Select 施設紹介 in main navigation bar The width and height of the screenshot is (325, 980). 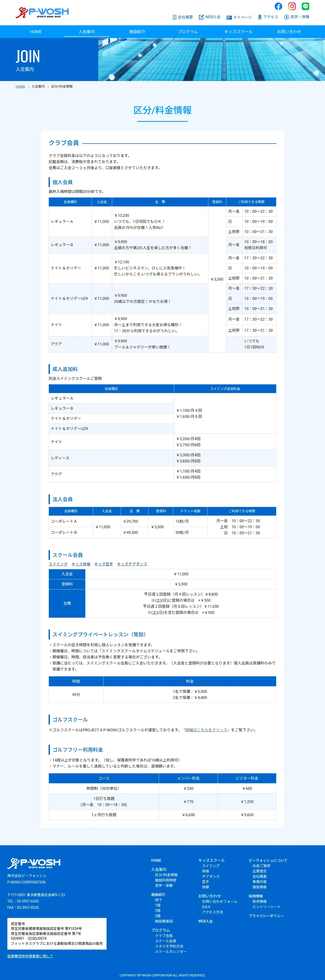tap(137, 32)
